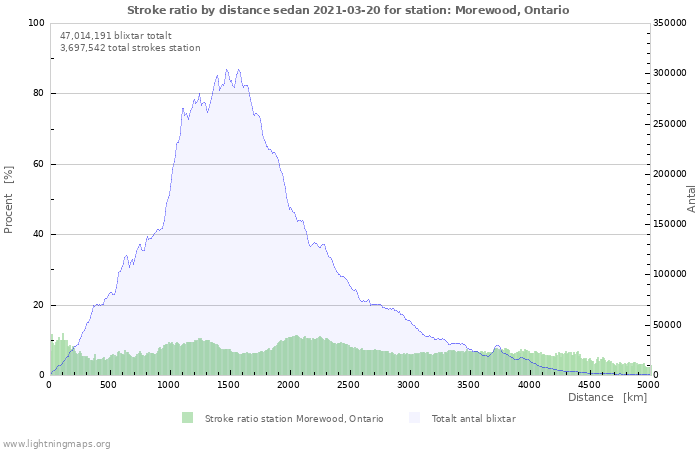Click the chart title about Morewood, Ontario
The height and width of the screenshot is (450, 700).
[348, 10]
